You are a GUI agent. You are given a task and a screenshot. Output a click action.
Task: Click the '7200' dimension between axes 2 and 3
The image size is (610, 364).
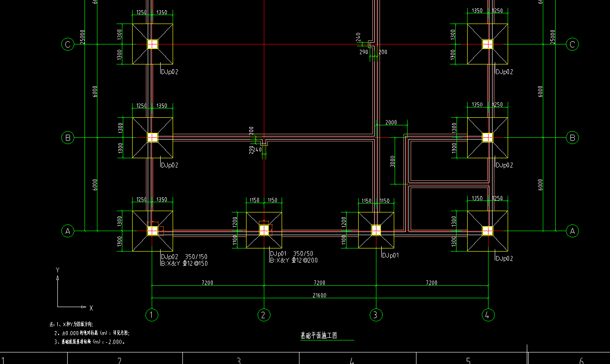319,283
